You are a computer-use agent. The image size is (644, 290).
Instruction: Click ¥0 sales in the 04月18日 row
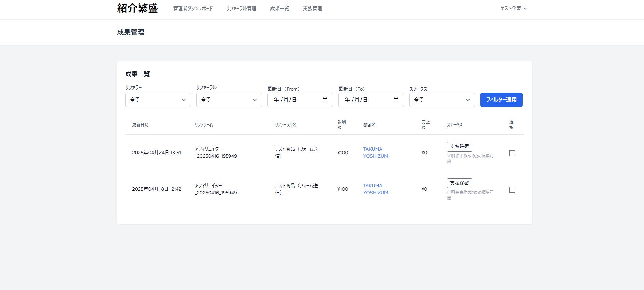point(424,189)
